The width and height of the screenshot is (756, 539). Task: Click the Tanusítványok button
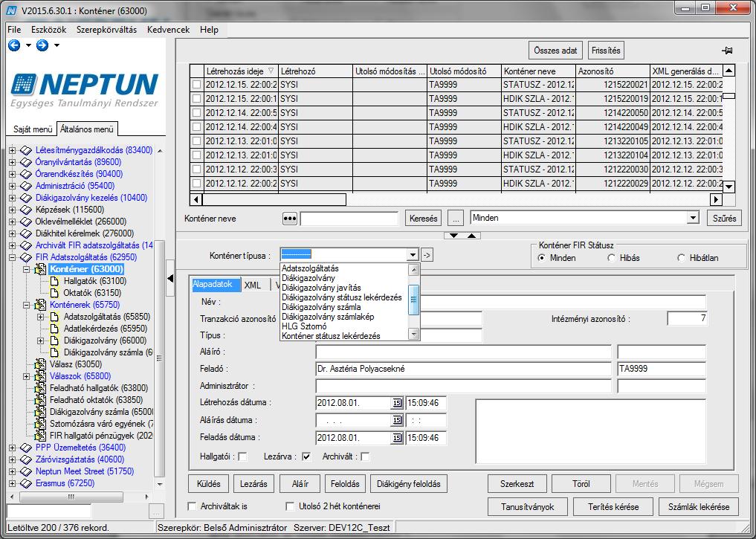point(527,507)
